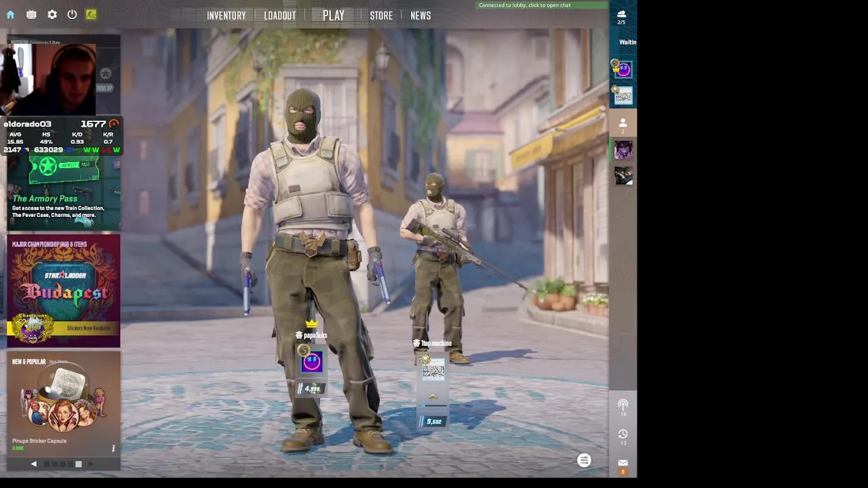Open the friends list person icon

click(x=623, y=123)
